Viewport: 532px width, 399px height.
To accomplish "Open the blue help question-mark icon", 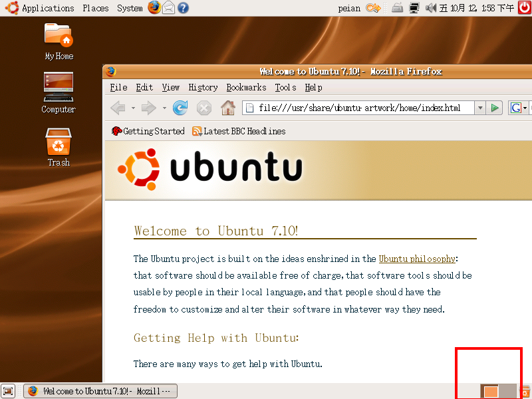I will (183, 8).
